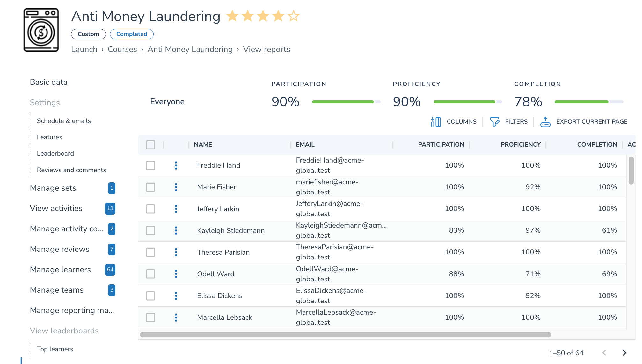642x364 pixels.
Task: Select the Elissa Dickens row checkbox
Action: (150, 296)
